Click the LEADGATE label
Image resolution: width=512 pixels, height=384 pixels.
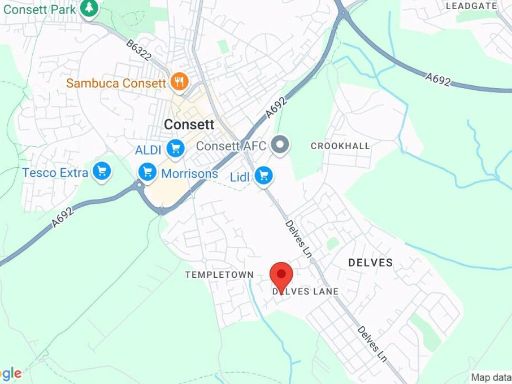(471, 6)
